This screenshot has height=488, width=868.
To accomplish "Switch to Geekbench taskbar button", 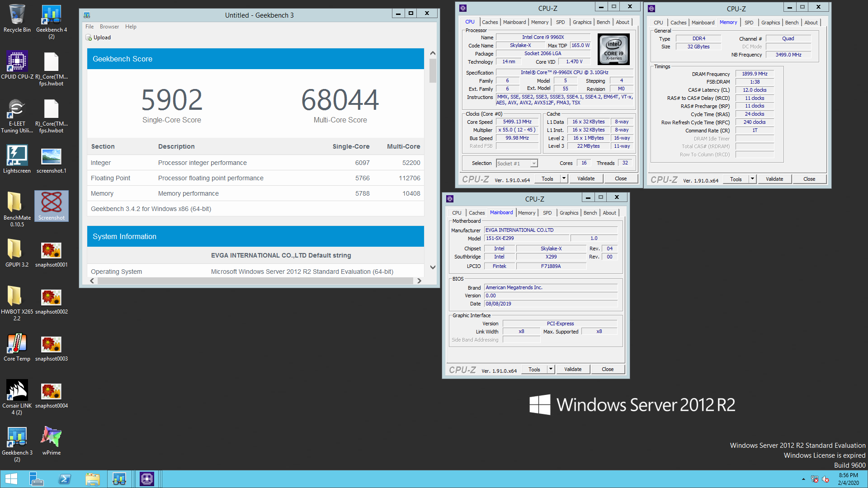I will [119, 479].
